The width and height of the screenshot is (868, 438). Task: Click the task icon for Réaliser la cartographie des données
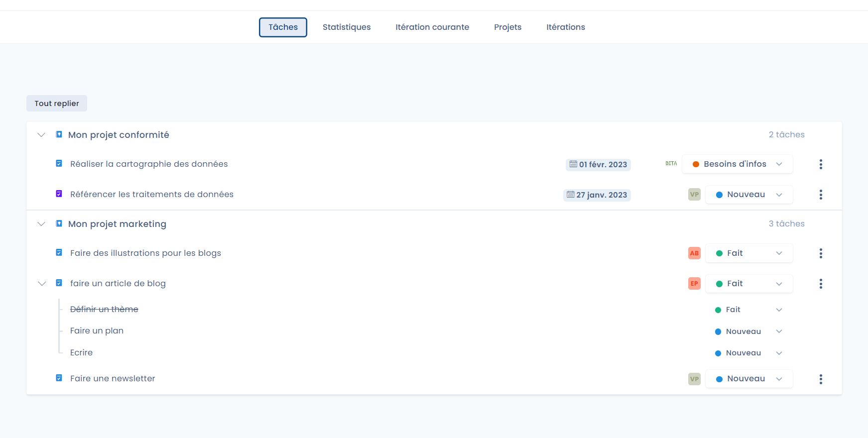pyautogui.click(x=59, y=163)
